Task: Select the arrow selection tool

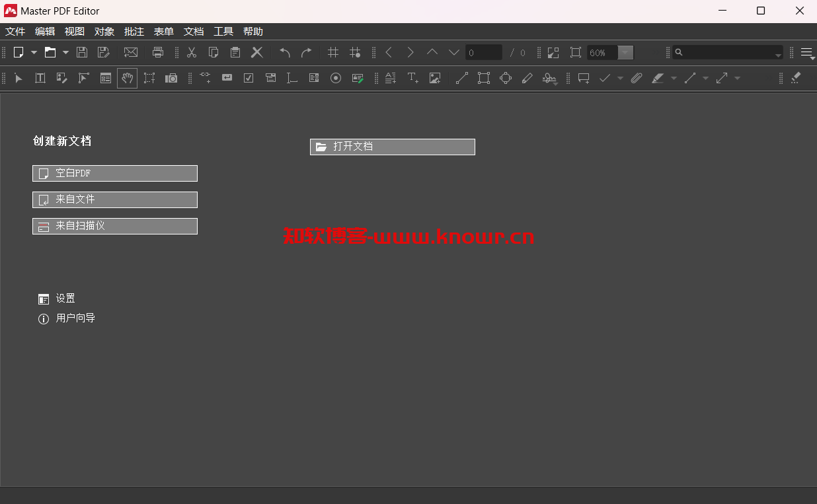Action: [x=19, y=78]
